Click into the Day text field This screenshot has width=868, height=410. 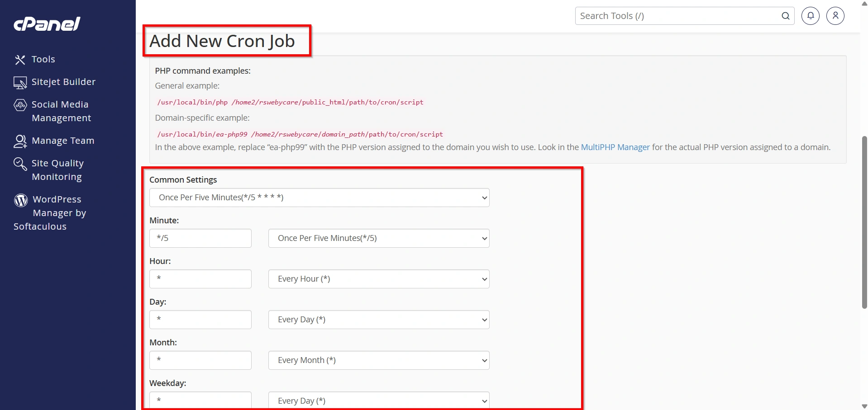click(200, 320)
